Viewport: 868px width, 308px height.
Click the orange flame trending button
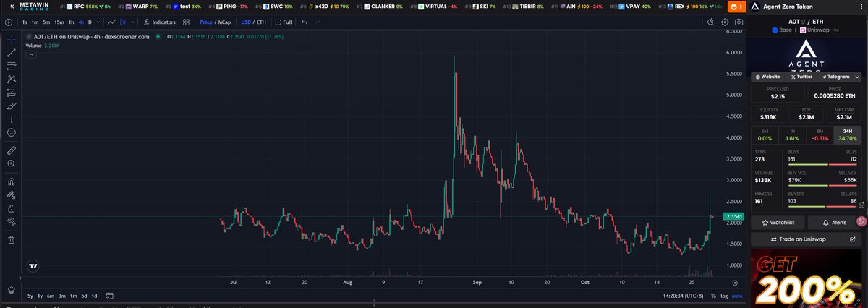[x=736, y=7]
